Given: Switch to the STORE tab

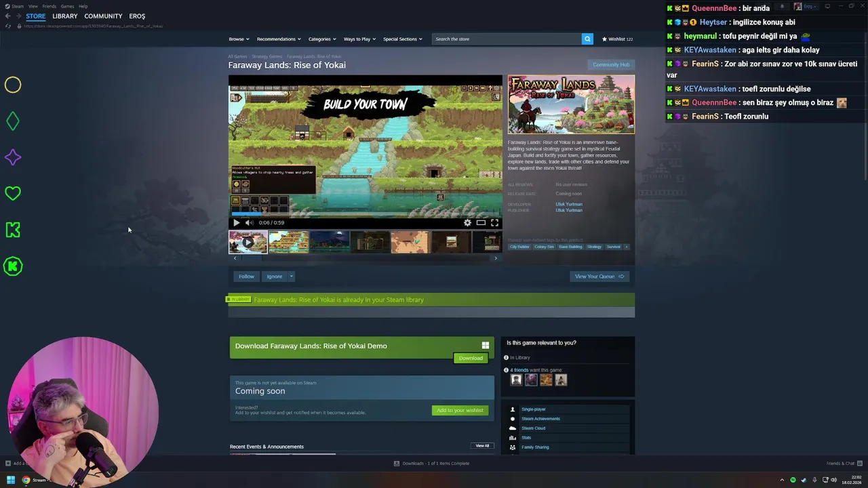Looking at the screenshot, I should coord(36,16).
